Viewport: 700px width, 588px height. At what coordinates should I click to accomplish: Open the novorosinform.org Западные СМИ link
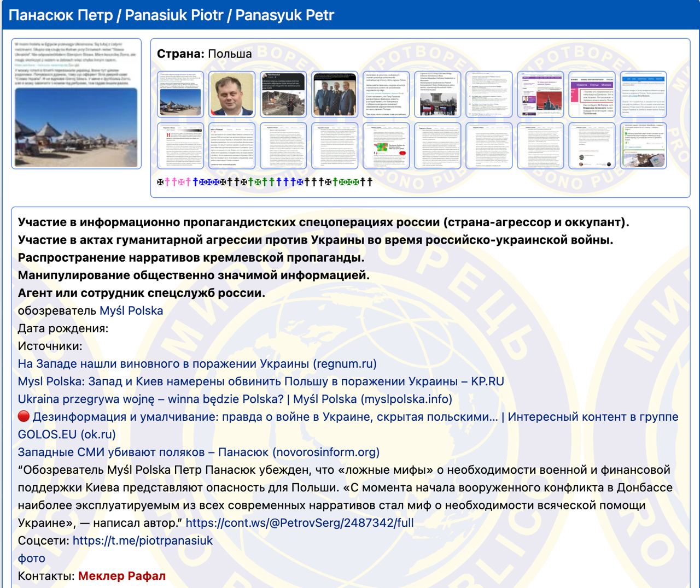pos(199,452)
